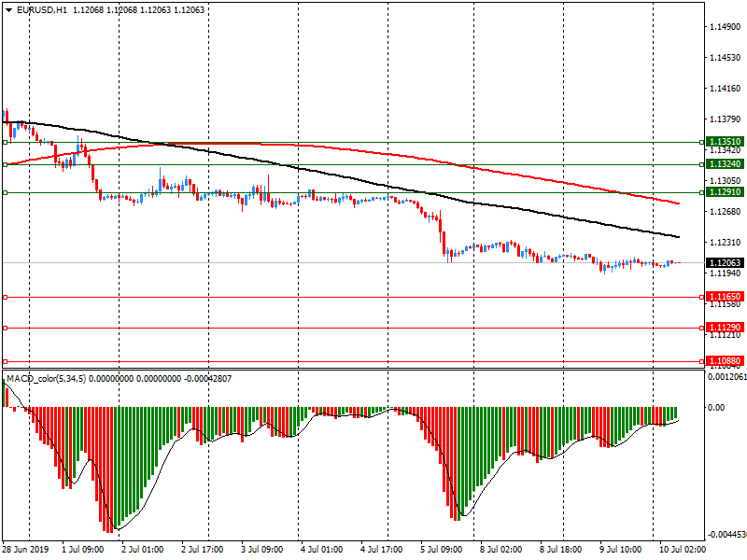Click the 1.12310 price scale value

click(726, 243)
